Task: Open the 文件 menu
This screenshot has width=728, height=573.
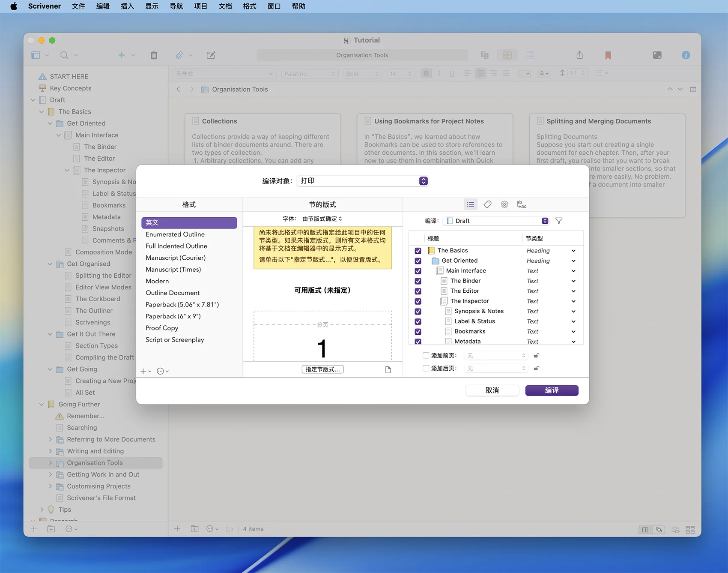Action: [78, 6]
